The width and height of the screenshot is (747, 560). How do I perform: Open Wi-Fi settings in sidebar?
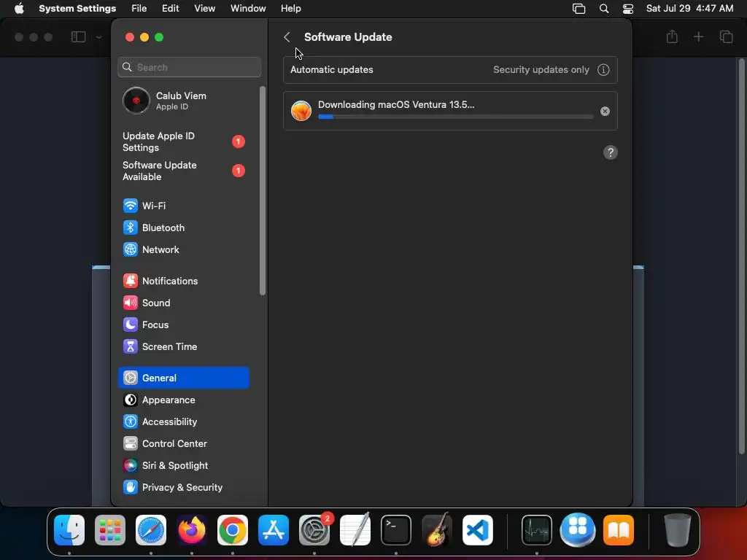coord(183,206)
